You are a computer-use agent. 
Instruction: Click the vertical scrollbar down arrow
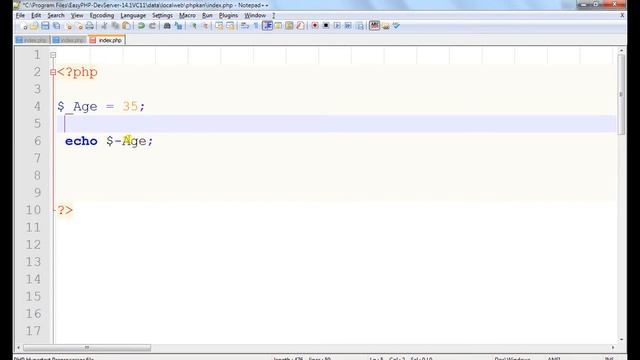coord(621,339)
